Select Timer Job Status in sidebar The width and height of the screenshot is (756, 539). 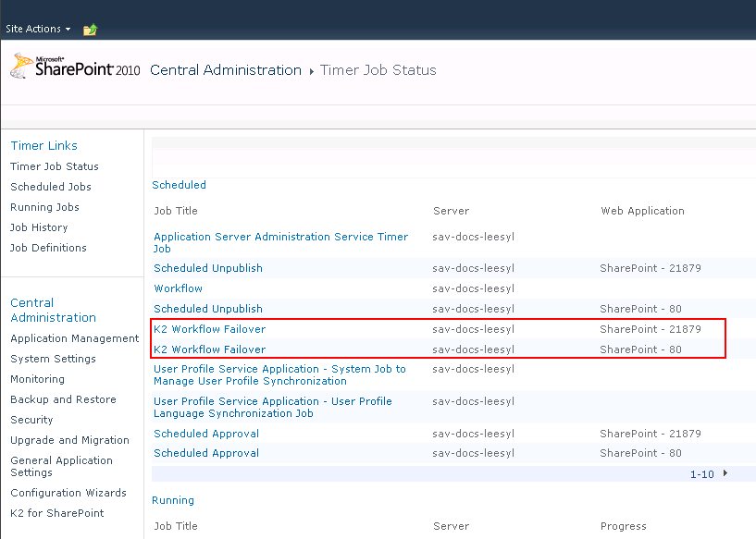[55, 166]
